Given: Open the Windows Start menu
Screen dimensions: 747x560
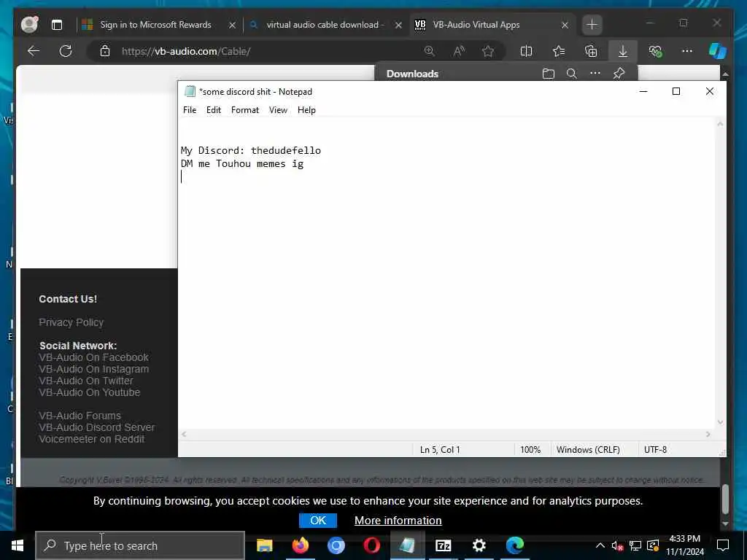Looking at the screenshot, I should click(18, 545).
